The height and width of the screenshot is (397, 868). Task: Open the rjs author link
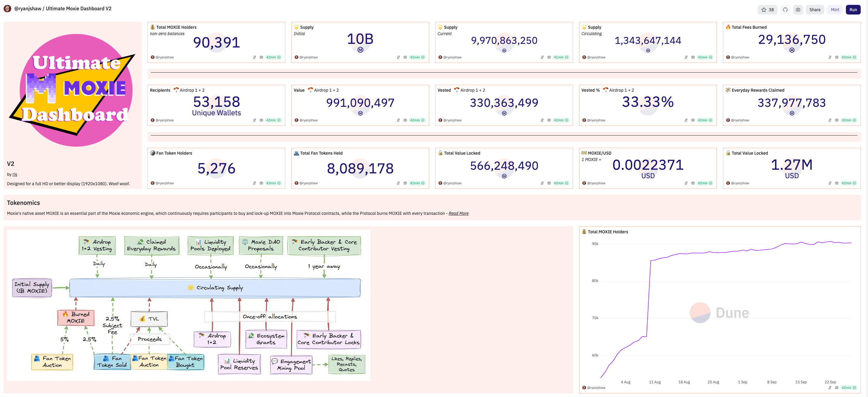pos(15,174)
